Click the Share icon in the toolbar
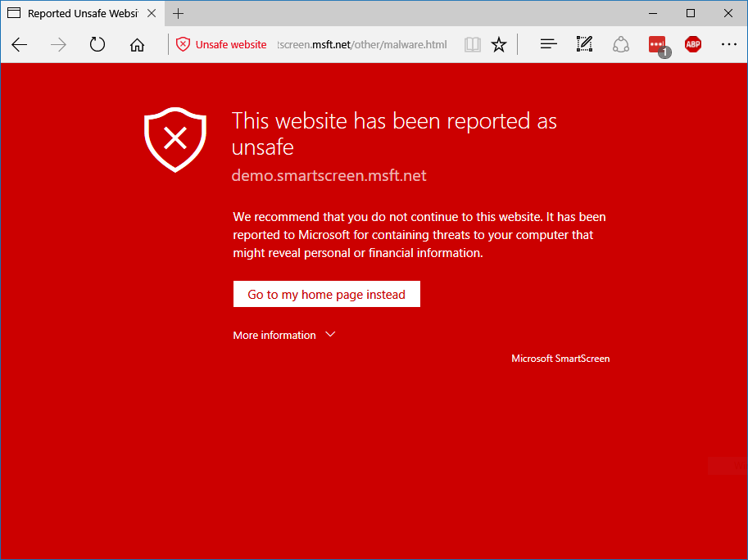748x560 pixels. 621,44
